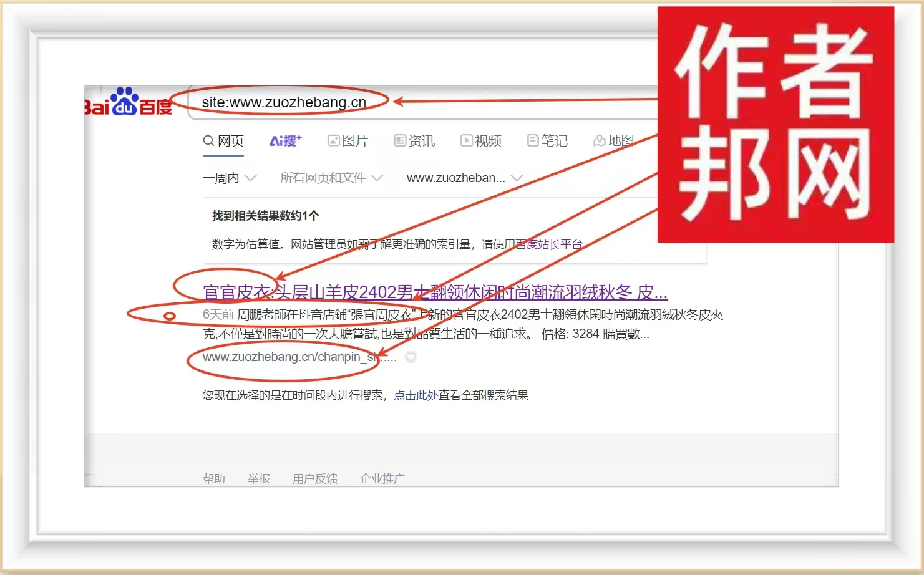Open the 帮助 help footer link
This screenshot has width=924, height=575.
tap(213, 478)
